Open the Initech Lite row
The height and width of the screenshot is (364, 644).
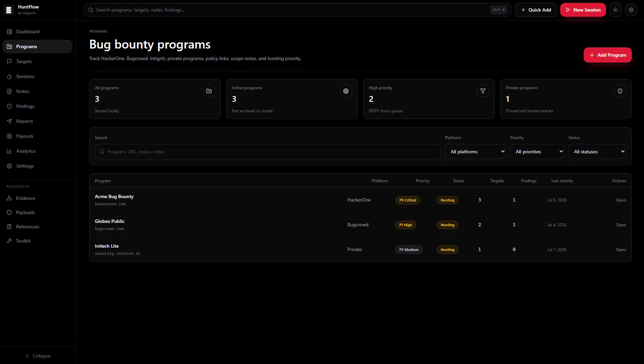(x=621, y=250)
